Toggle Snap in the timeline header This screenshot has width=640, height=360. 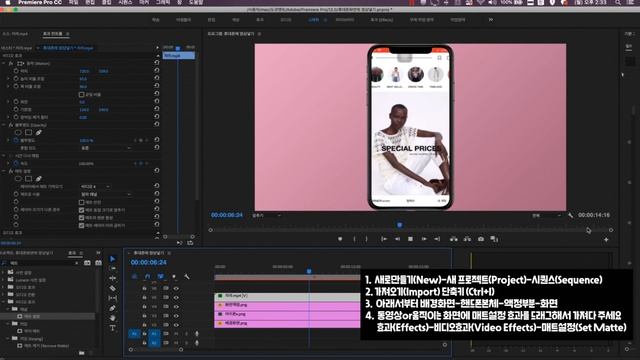tap(147, 277)
